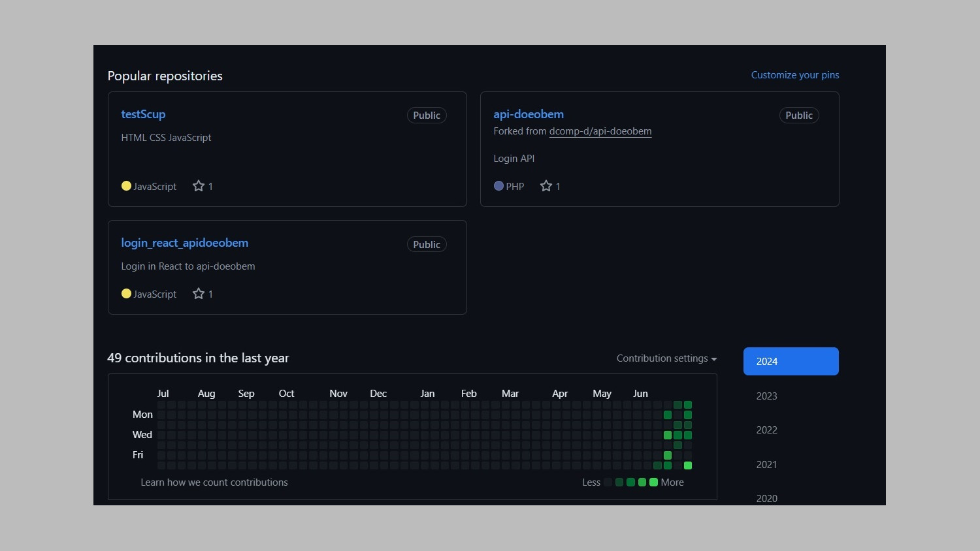The image size is (980, 551).
Task: Click the star icon on login_react_apidoeobem card
Action: click(199, 294)
